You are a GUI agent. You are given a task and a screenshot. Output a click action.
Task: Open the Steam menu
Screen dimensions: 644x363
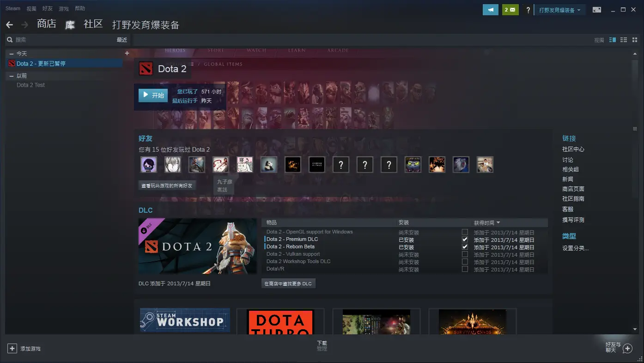(13, 8)
